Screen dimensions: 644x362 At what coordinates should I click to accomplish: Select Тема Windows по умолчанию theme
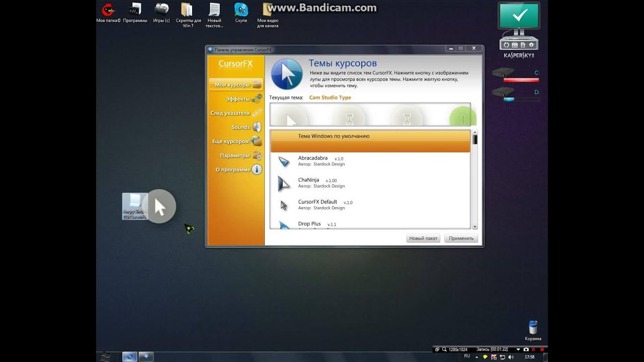370,141
